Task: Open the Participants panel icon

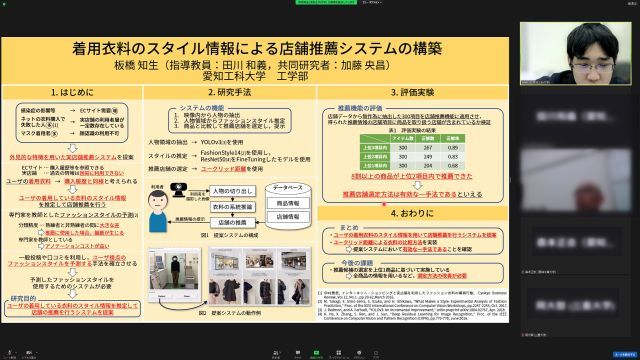Action: [x=276, y=353]
